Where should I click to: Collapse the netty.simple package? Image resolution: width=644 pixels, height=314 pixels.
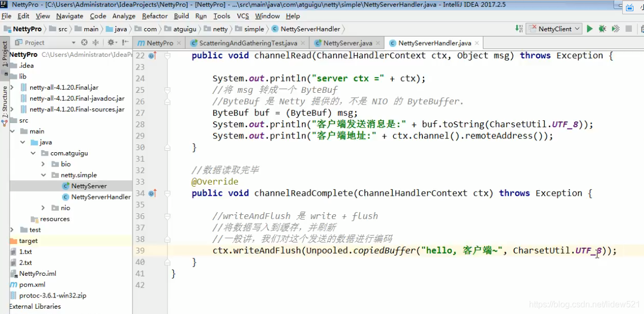click(43, 175)
